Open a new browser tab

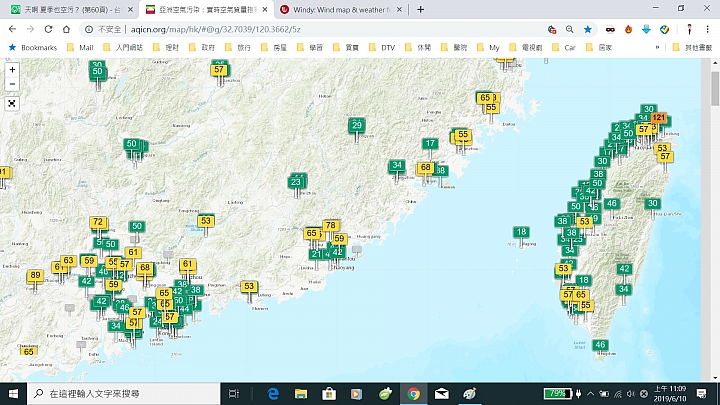click(x=420, y=9)
